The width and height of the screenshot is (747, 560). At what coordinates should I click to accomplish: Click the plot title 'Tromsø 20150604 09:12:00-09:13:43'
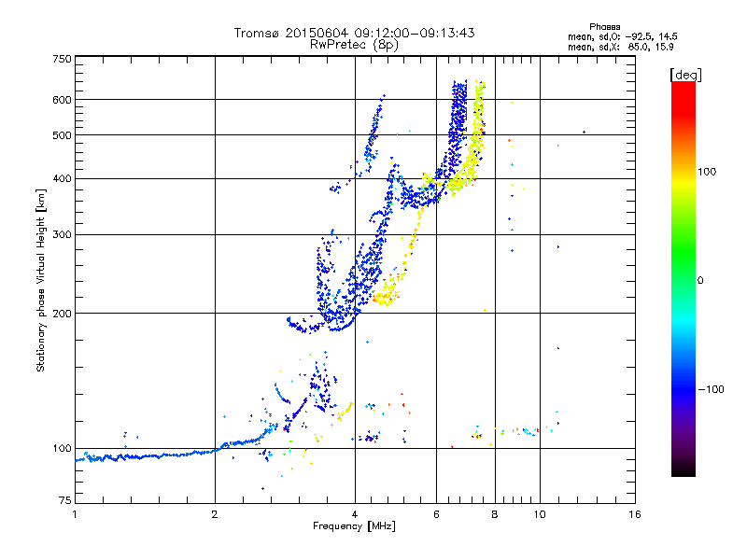tap(354, 33)
